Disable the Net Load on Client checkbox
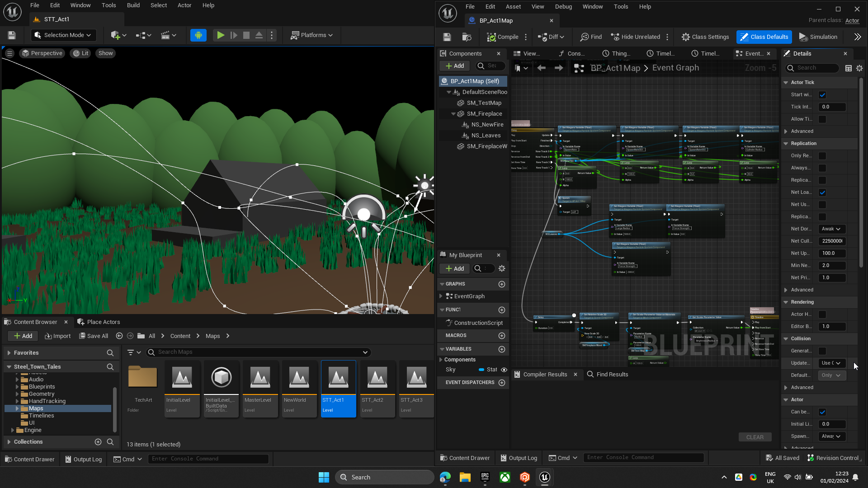 [x=822, y=192]
